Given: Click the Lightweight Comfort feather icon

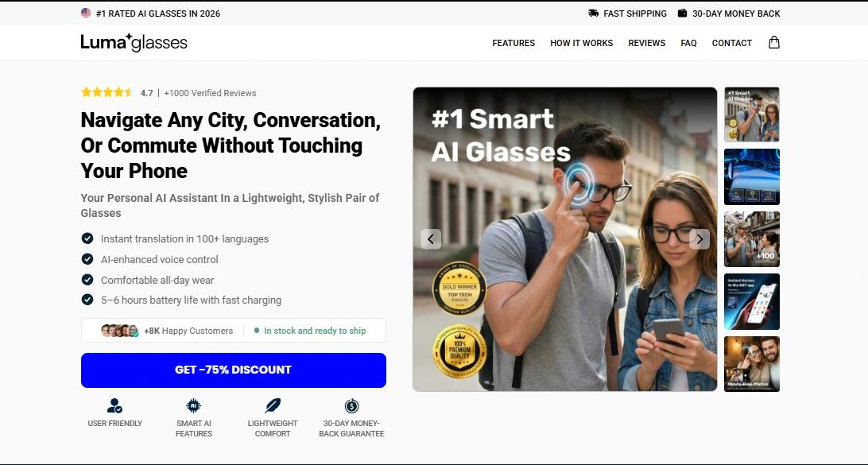Looking at the screenshot, I should 273,405.
